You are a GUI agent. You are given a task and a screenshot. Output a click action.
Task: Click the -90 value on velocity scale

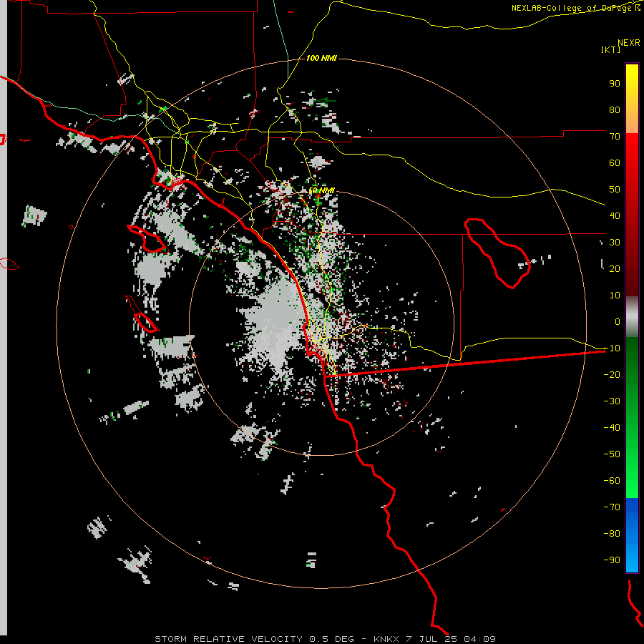tap(612, 560)
